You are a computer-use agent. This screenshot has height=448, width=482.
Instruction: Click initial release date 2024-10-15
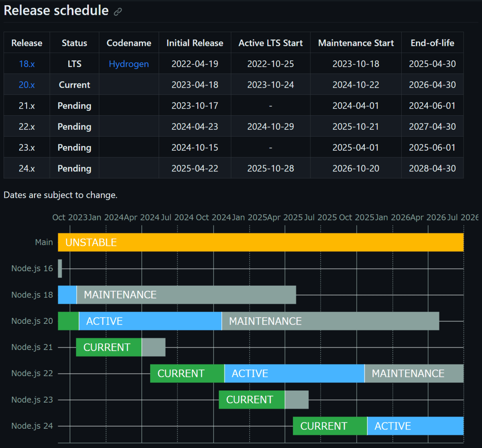tap(195, 147)
